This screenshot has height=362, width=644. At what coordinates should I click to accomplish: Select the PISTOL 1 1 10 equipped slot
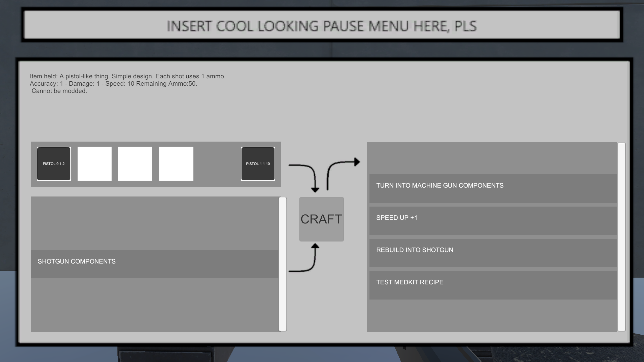click(x=258, y=164)
